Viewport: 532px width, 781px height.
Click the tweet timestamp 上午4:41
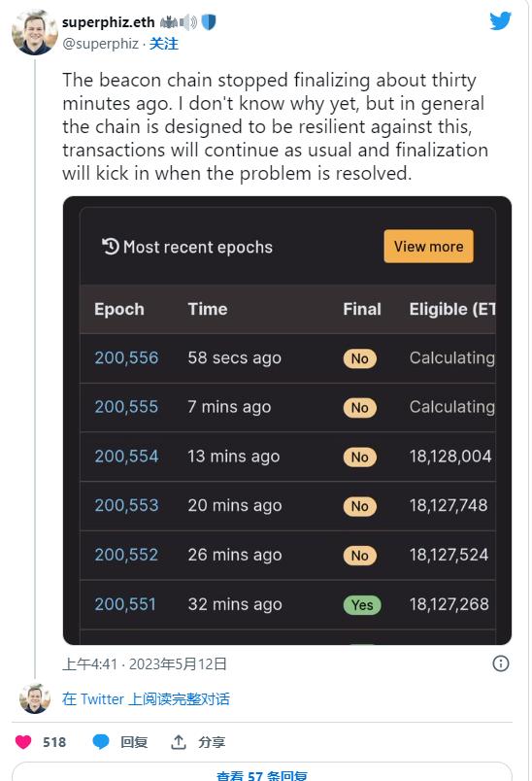pyautogui.click(x=89, y=664)
